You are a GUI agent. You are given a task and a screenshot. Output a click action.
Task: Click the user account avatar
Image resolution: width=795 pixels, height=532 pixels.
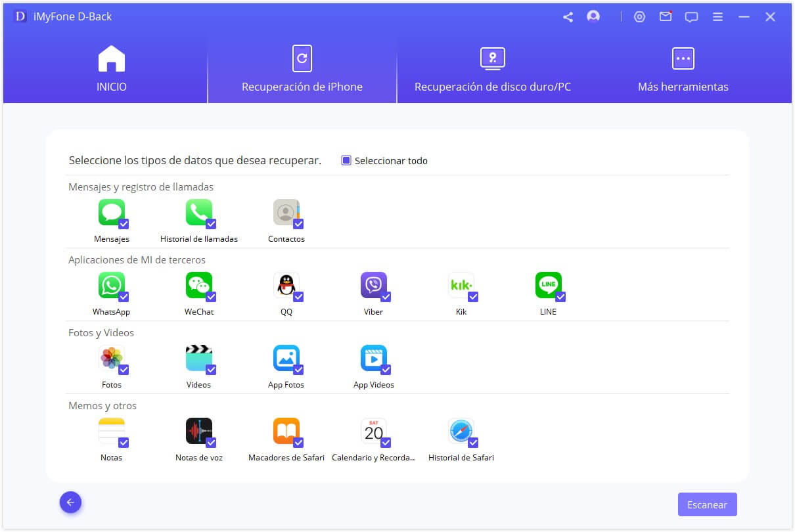point(593,16)
